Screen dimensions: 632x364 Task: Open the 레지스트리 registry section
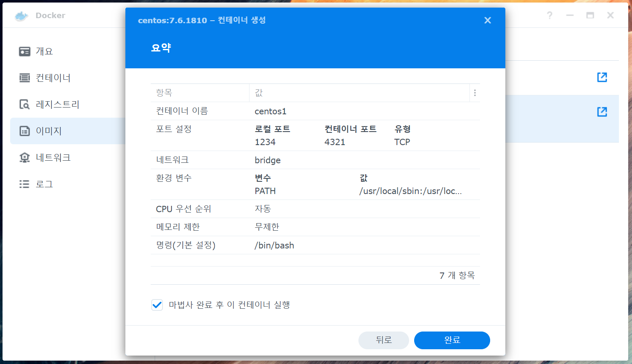[x=68, y=105]
